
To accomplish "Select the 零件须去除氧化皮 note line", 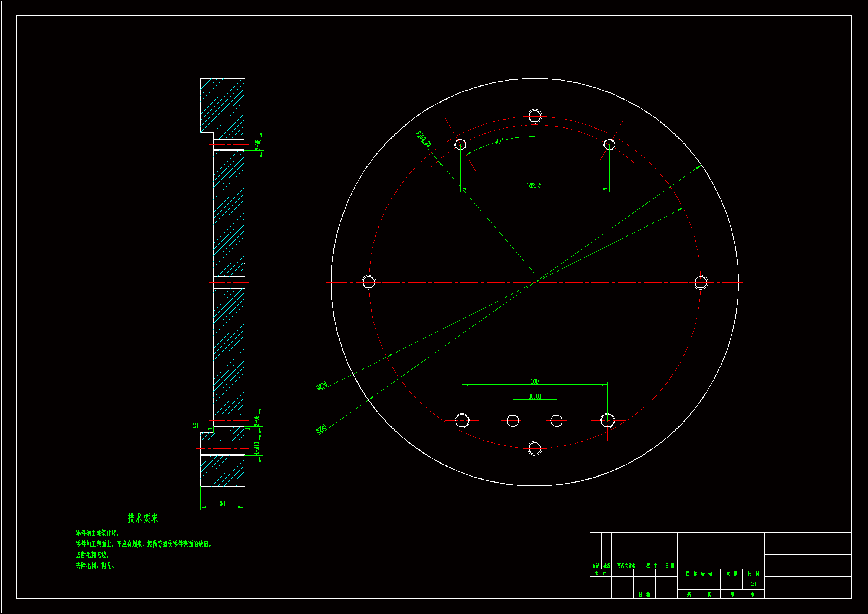I will coord(98,533).
